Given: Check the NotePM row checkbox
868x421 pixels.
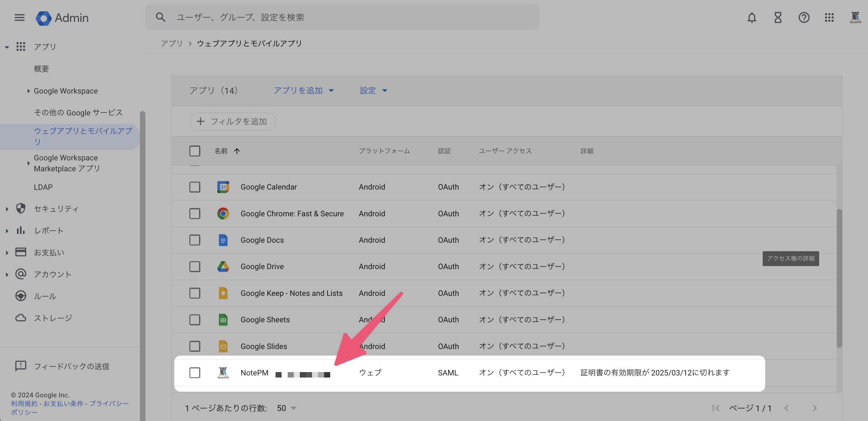Looking at the screenshot, I should pyautogui.click(x=195, y=373).
